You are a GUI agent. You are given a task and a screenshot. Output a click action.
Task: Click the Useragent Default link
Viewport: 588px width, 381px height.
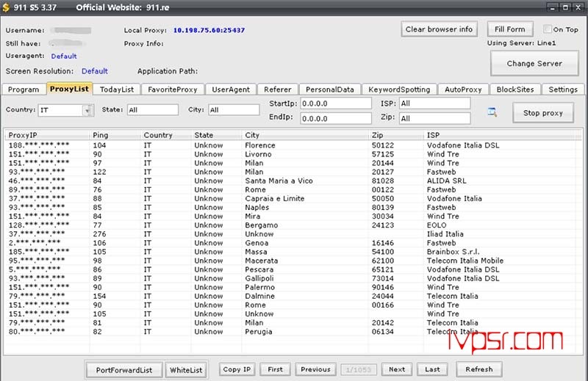pyautogui.click(x=64, y=57)
